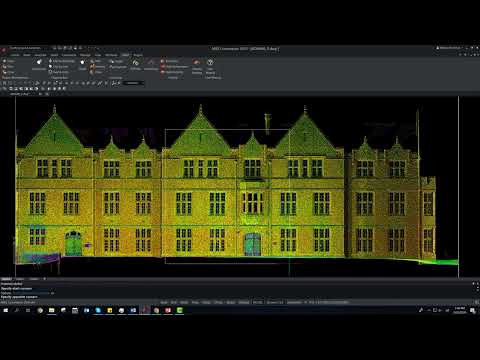Open the application menu logo button
This screenshot has width=480, height=360.
point(4,49)
